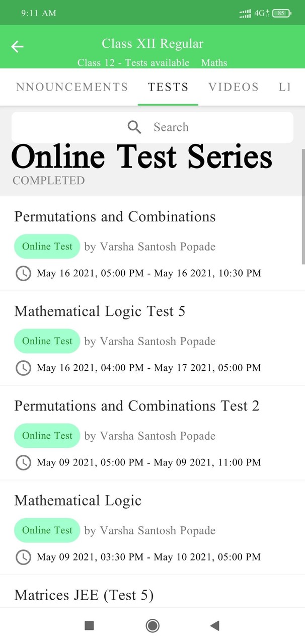Tap the clock icon on Mathematical Logic
This screenshot has height=644, width=305.
tap(23, 557)
